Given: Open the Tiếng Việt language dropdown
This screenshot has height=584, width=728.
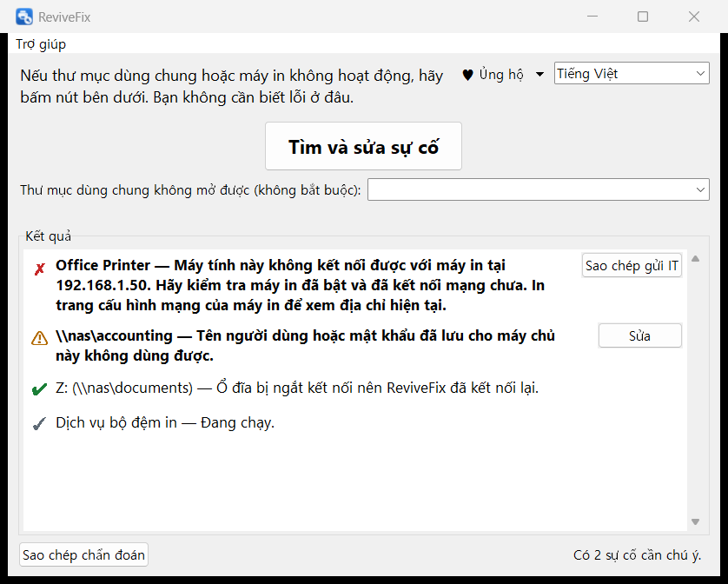Looking at the screenshot, I should point(632,73).
